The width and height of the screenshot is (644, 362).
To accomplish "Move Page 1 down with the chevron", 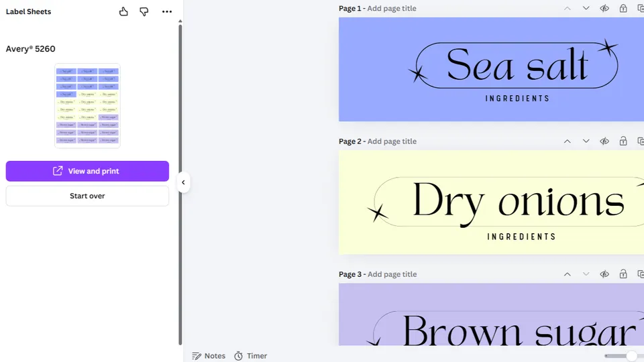I will [x=586, y=8].
